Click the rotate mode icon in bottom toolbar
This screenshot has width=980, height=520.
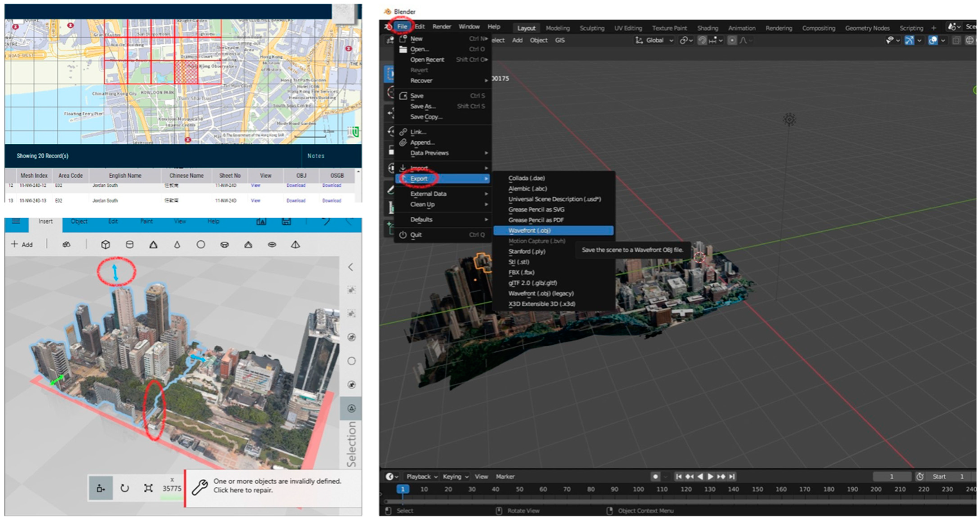[124, 488]
